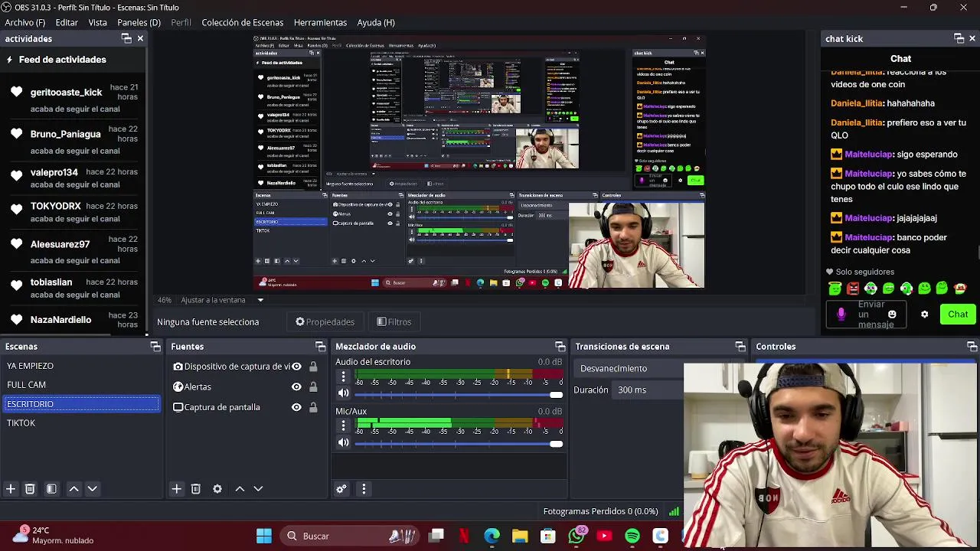Open audio mixer three-dot menu at panel bottom
Viewport: 980px width, 551px height.
coord(364,488)
